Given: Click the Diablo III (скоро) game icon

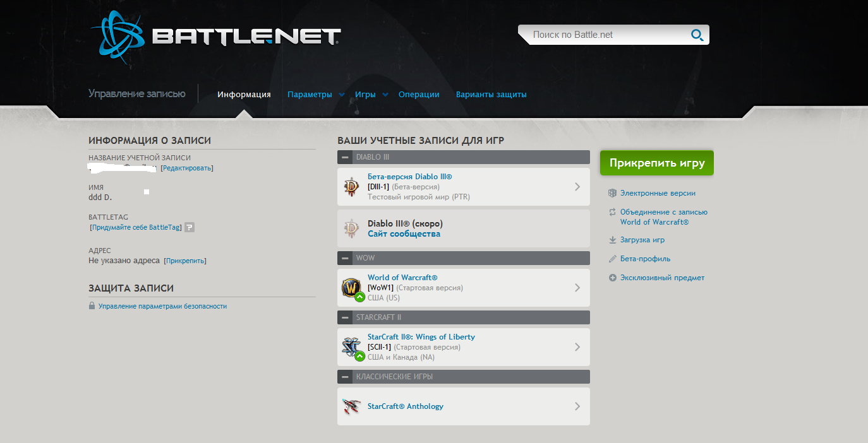Looking at the screenshot, I should tap(351, 228).
